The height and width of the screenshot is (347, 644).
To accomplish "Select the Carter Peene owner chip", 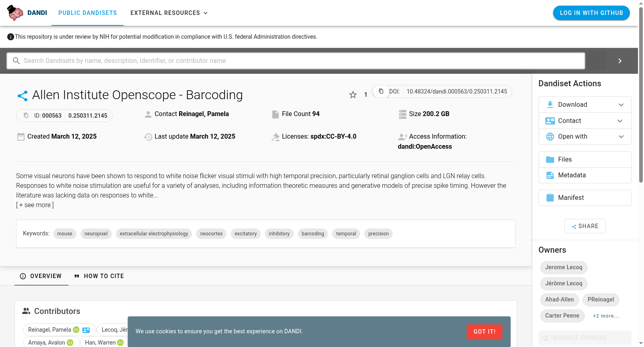I will click(x=562, y=316).
